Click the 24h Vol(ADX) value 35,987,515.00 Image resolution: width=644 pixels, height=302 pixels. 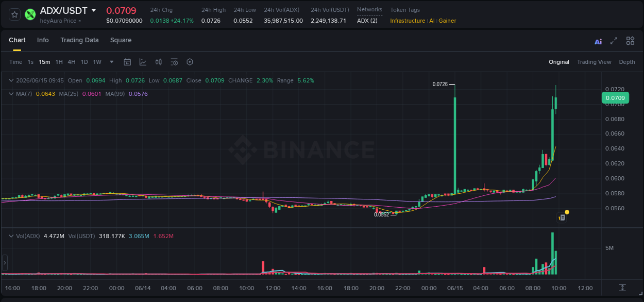[283, 21]
